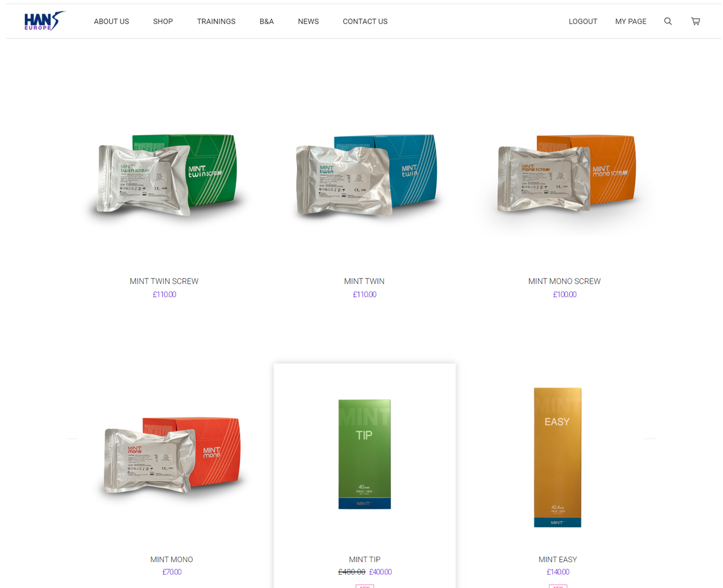The width and height of the screenshot is (723, 588).
Task: Open the MINT TWIN SCREW product image
Action: pyautogui.click(x=164, y=176)
